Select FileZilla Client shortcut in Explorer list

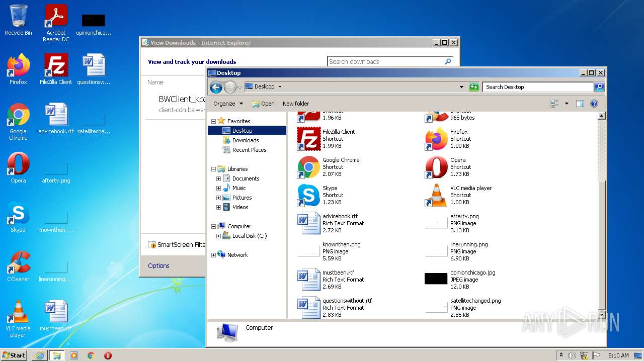click(326, 139)
